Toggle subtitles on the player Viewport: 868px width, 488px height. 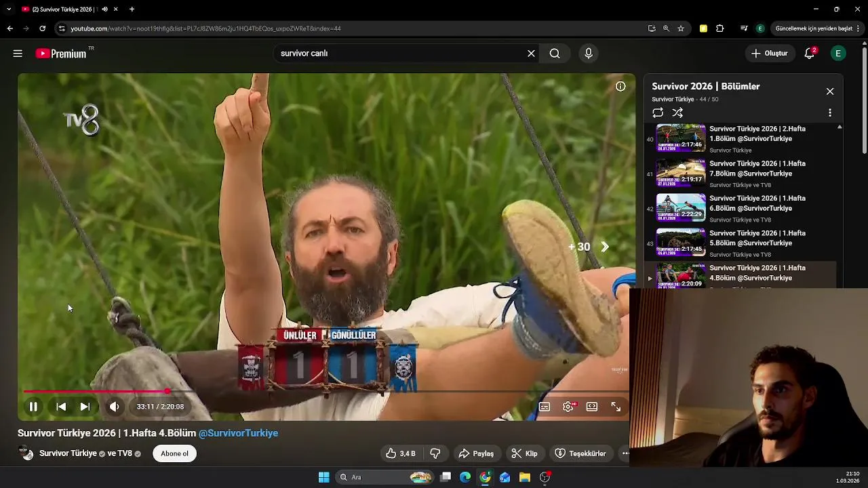click(545, 407)
